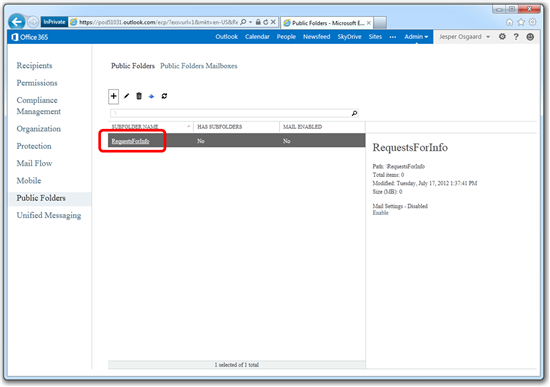Open browser home icon
This screenshot has width=550, height=387.
(x=509, y=22)
